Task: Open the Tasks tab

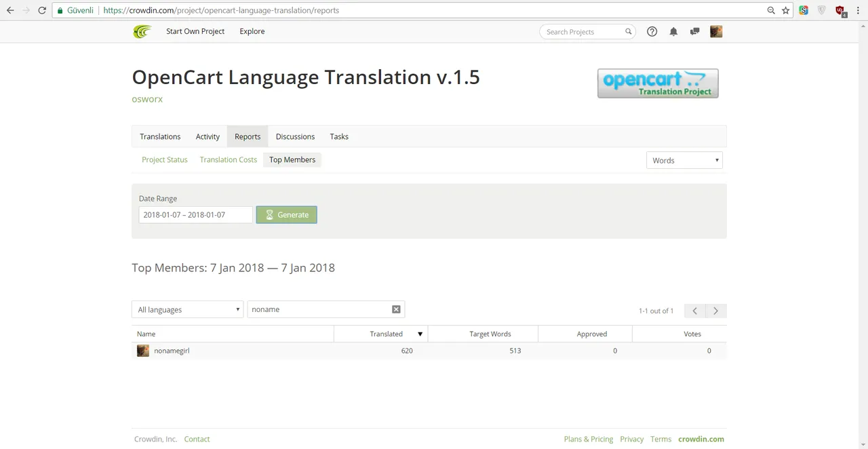Action: (339, 136)
